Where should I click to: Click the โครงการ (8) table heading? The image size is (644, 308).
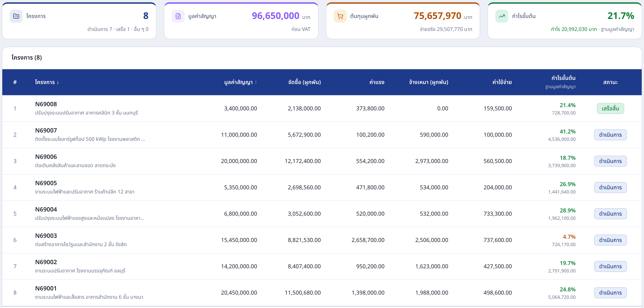[27, 57]
